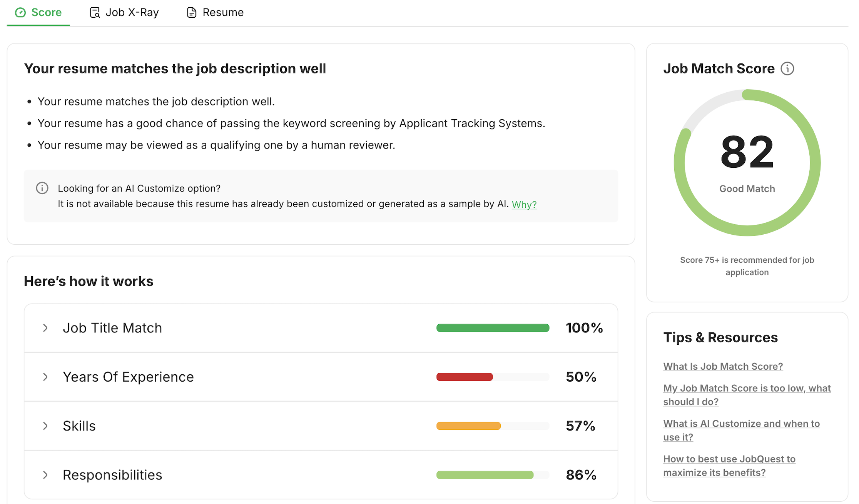Open "What Is Job Match Score?" link
The width and height of the screenshot is (859, 504).
723,366
